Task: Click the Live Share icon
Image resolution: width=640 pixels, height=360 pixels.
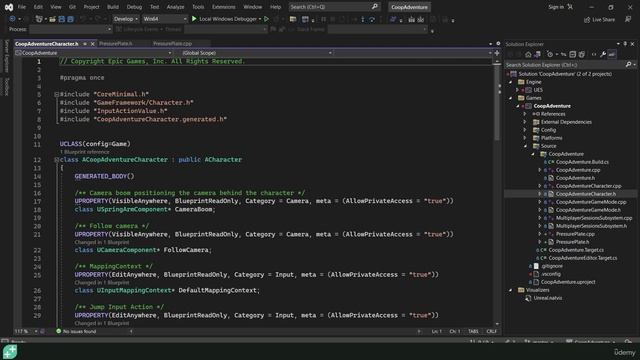Action: tap(587, 20)
